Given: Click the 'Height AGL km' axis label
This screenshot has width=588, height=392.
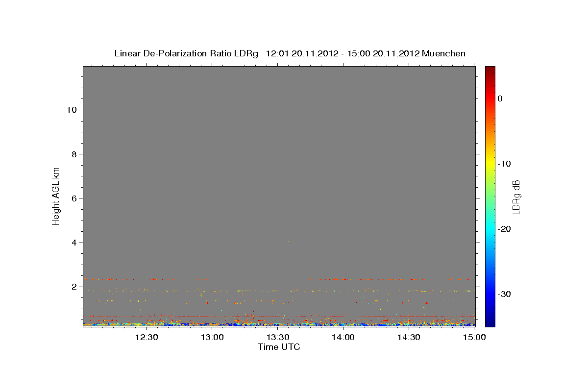Looking at the screenshot, I should (x=56, y=196).
